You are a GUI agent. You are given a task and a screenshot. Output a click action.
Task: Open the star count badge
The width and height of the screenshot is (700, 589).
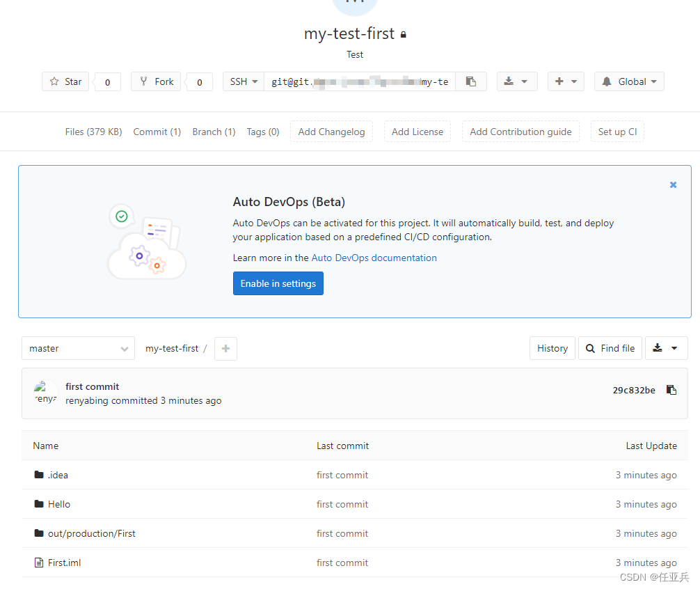[108, 82]
